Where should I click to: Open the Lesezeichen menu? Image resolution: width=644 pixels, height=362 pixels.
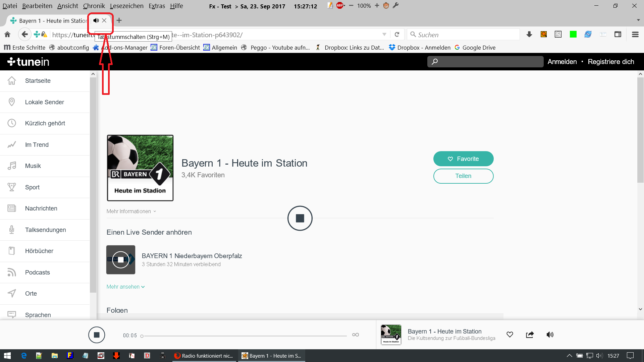(126, 6)
